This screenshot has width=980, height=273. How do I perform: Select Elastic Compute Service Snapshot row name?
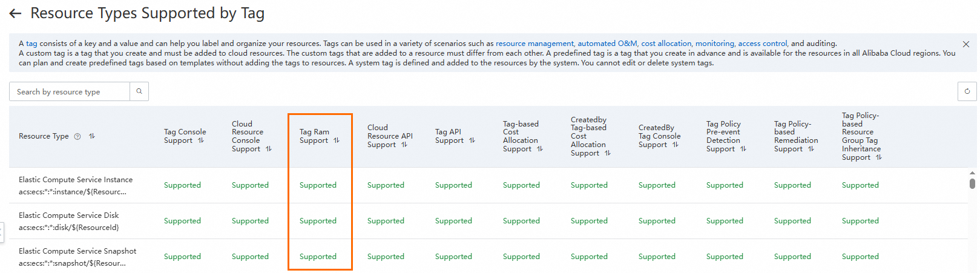[77, 251]
